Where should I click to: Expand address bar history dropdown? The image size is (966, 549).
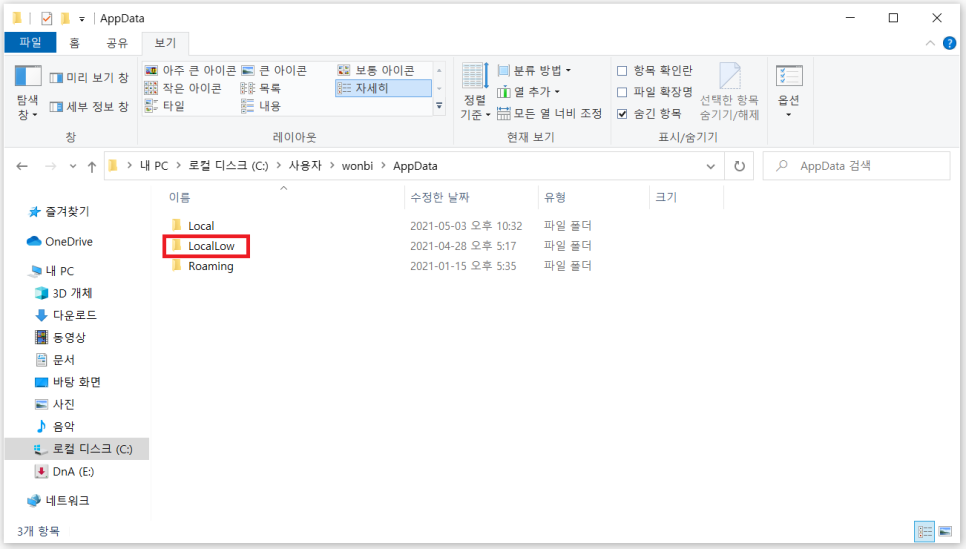[710, 166]
